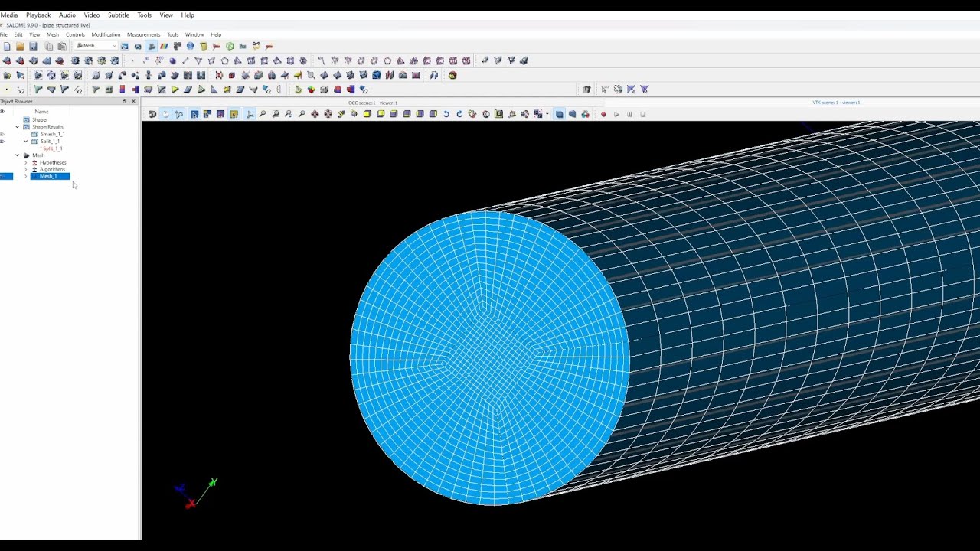The image size is (980, 551).
Task: Expand the Mesh_1 tree node
Action: 25,177
